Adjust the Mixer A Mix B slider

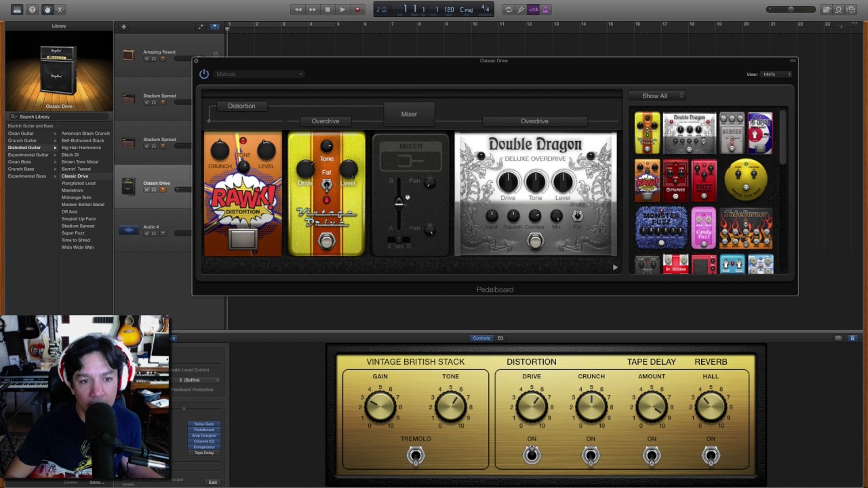coord(399,240)
